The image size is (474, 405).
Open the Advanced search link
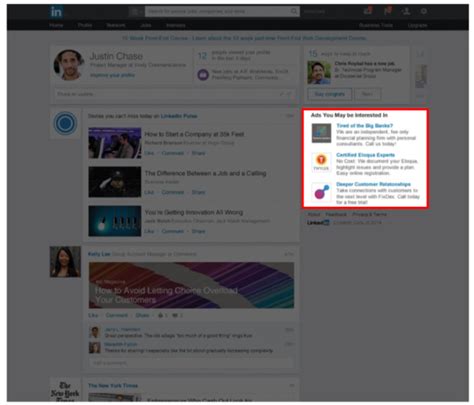coord(314,12)
